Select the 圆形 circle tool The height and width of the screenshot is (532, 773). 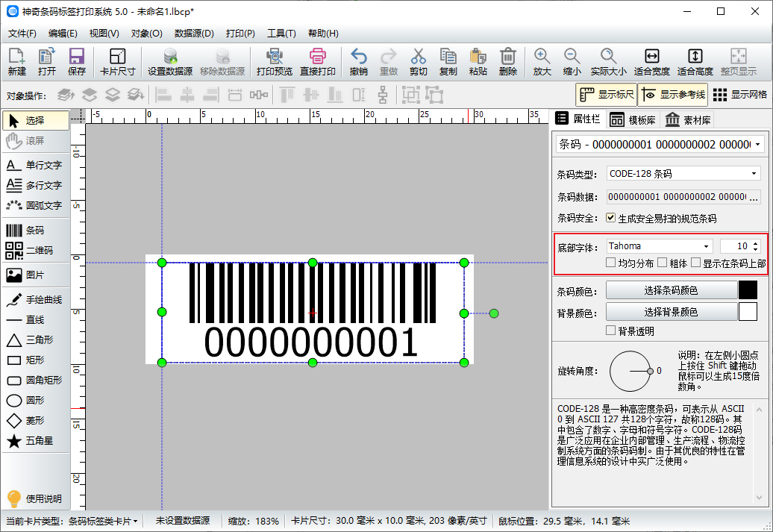[36, 401]
